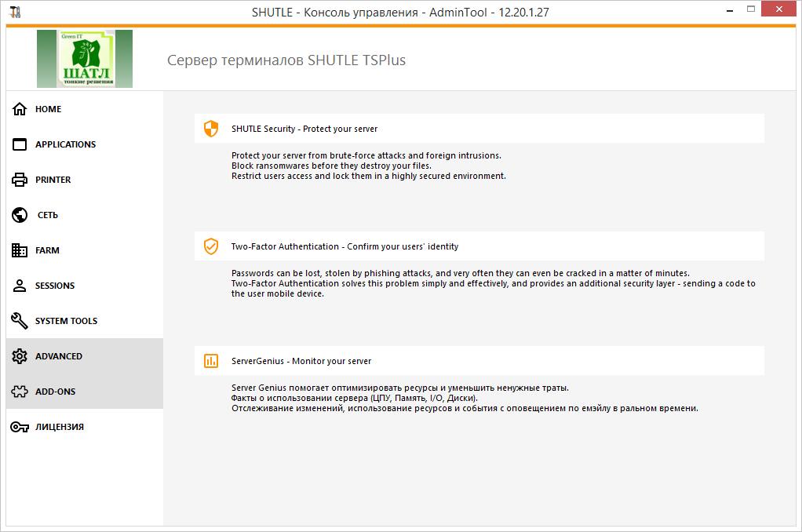
Task: Open SYSTEM TOOLS from the sidebar
Action: point(85,321)
